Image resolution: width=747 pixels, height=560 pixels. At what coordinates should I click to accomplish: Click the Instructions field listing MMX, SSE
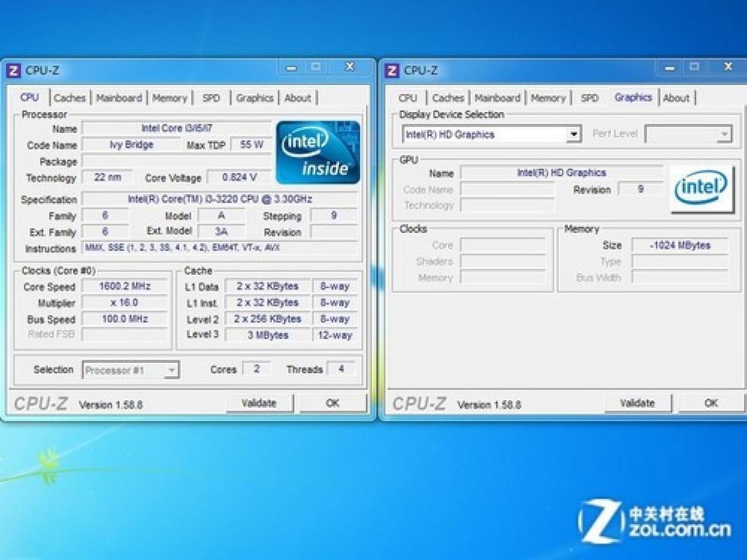[x=220, y=248]
